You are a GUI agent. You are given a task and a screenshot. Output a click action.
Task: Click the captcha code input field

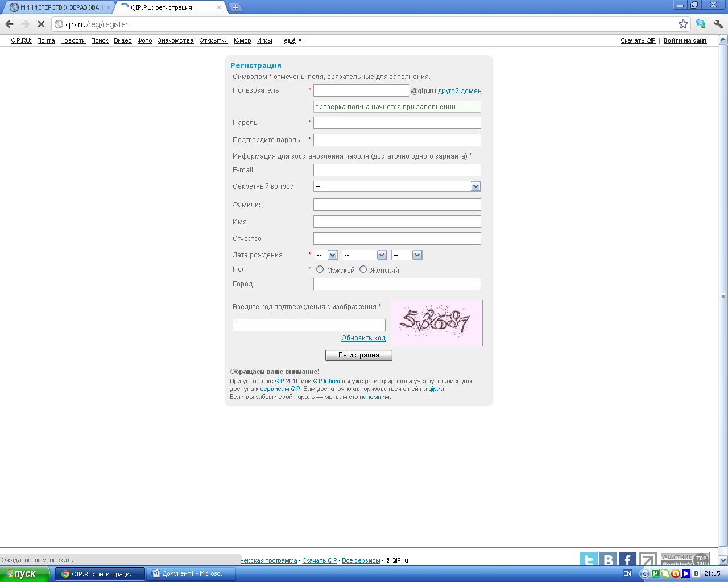[x=309, y=325]
